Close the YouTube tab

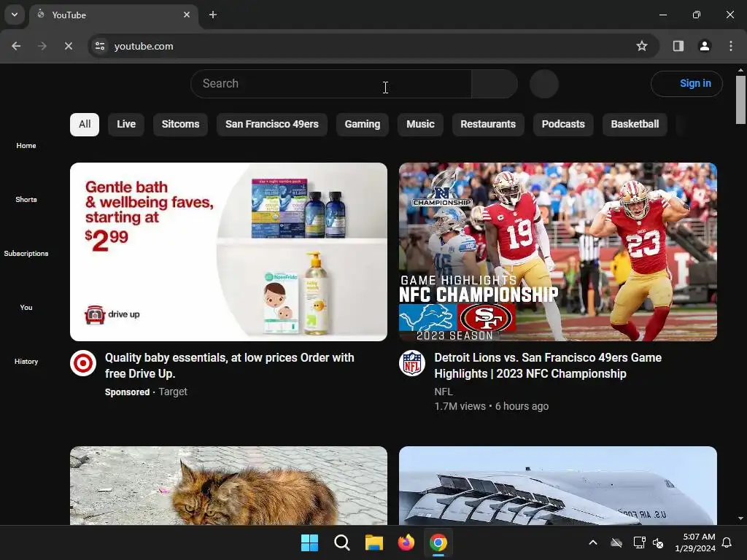[x=187, y=15]
